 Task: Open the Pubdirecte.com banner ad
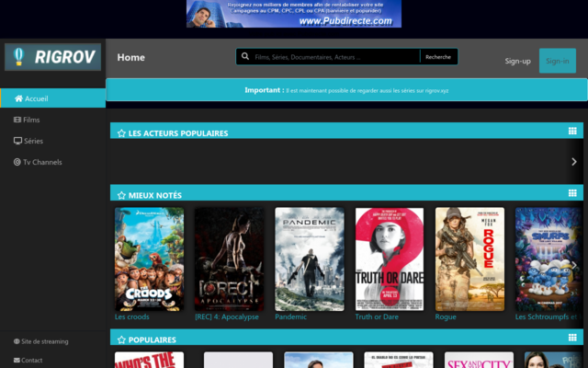(x=294, y=14)
